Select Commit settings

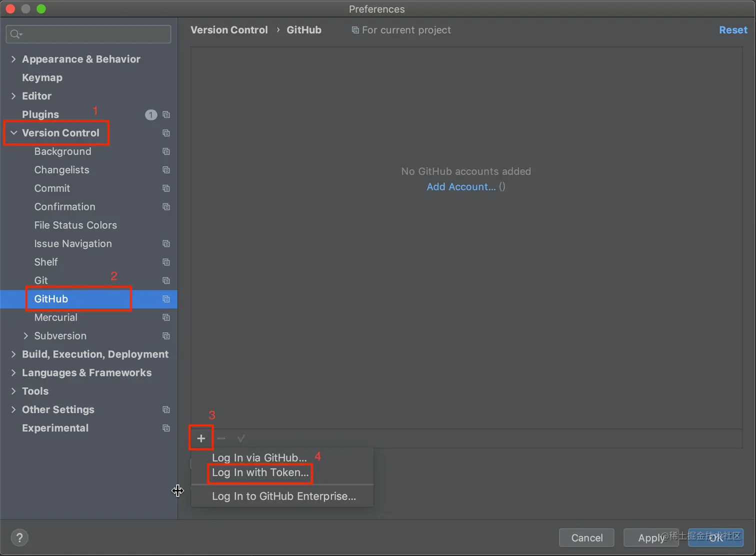click(52, 188)
